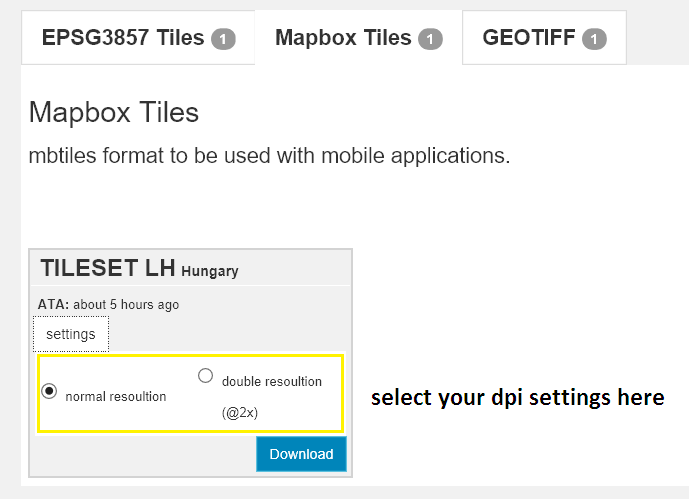Open the EPSG3857 Tiles tab
The height and width of the screenshot is (499, 689).
click(123, 39)
